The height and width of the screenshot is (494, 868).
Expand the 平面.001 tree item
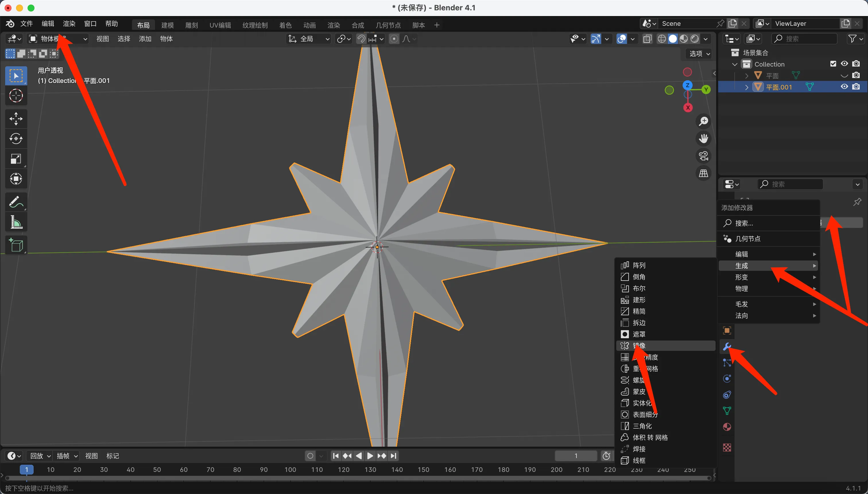point(747,87)
